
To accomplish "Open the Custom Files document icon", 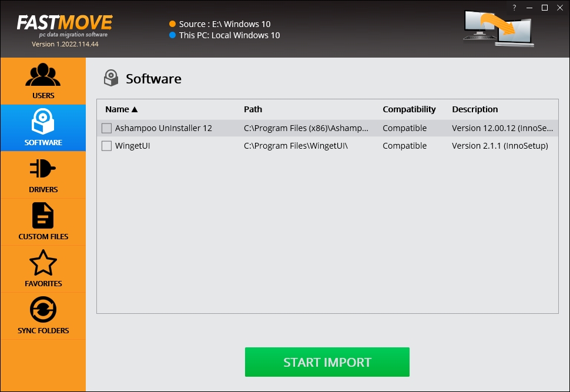I will (x=43, y=215).
